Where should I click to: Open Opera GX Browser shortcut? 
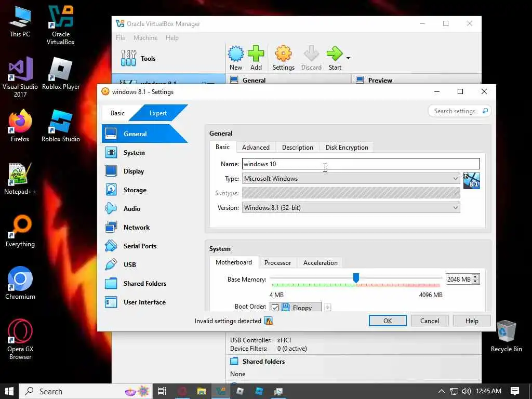point(20,339)
